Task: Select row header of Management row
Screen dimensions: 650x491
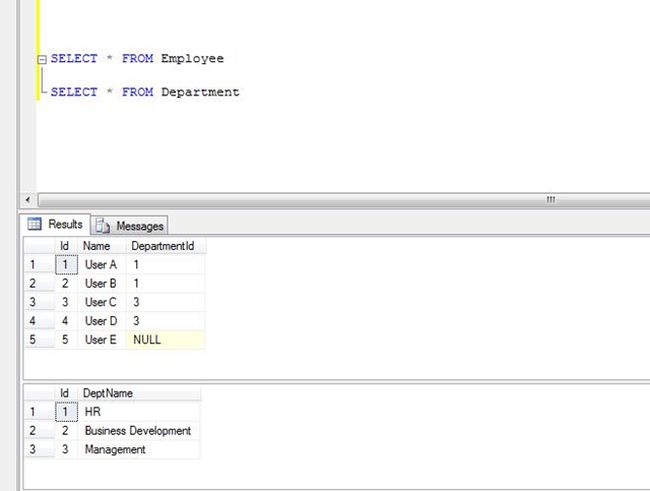Action: pos(39,450)
